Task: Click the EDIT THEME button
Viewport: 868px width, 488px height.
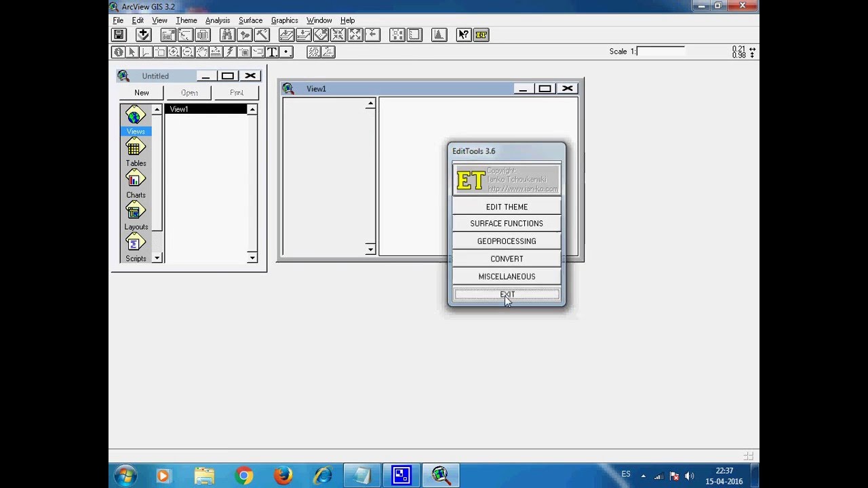Action: click(x=507, y=207)
